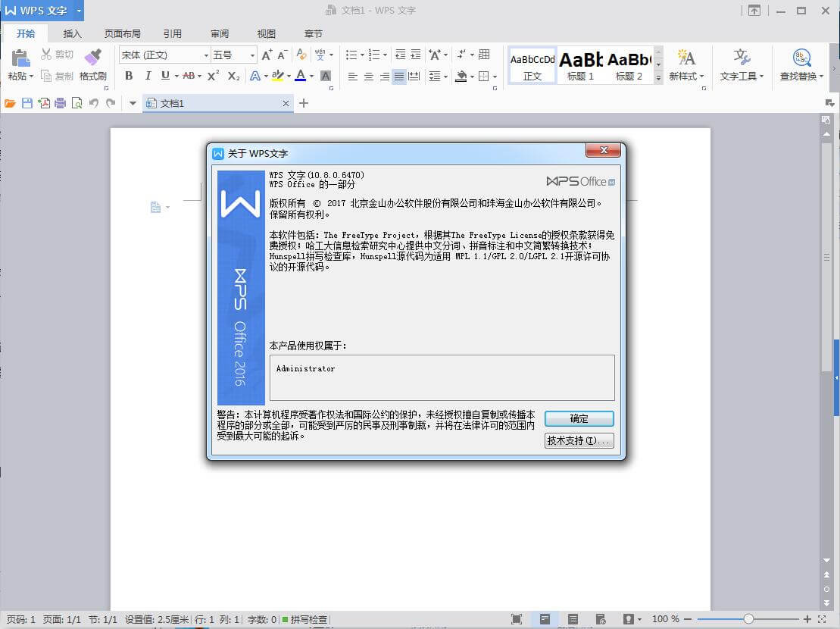
Task: Toggle strikethrough AB formatting
Action: [189, 76]
